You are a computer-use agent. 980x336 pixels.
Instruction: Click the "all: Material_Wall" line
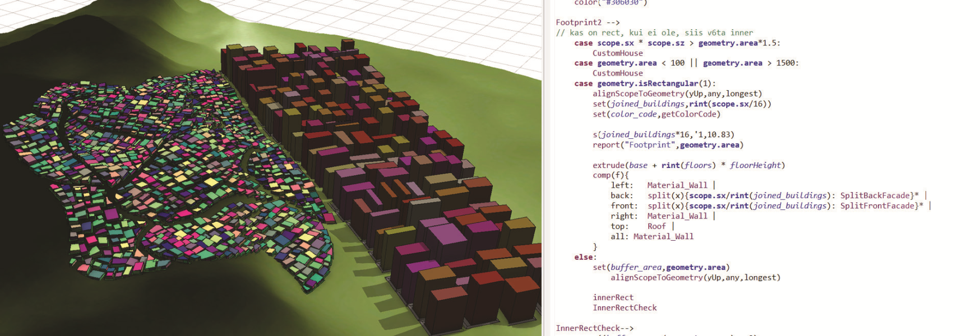[x=652, y=236]
